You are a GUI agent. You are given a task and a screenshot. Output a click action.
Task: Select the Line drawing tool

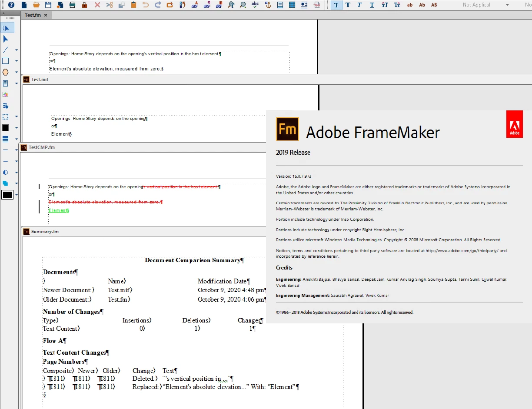point(6,50)
